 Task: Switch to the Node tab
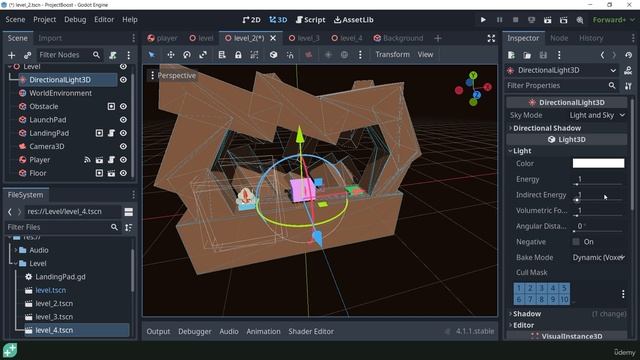[559, 38]
